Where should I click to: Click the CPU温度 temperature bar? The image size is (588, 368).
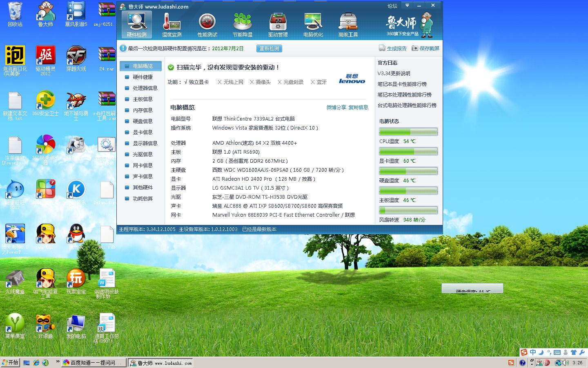408,132
